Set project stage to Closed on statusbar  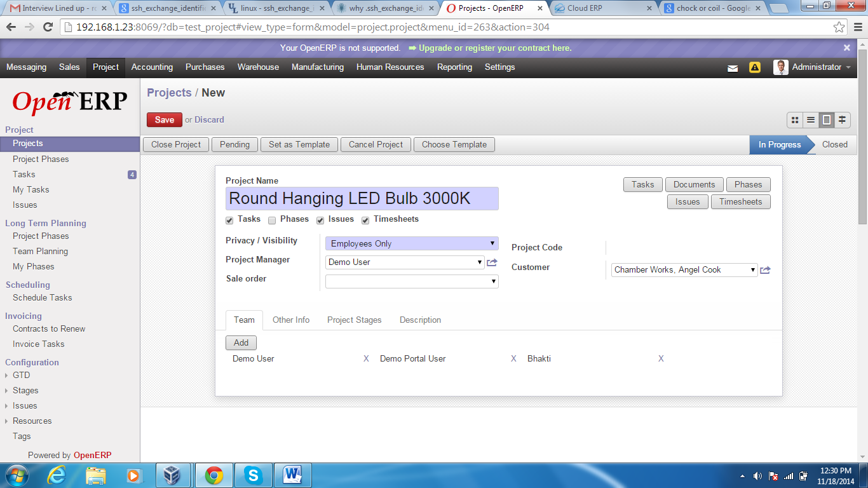[x=834, y=144]
